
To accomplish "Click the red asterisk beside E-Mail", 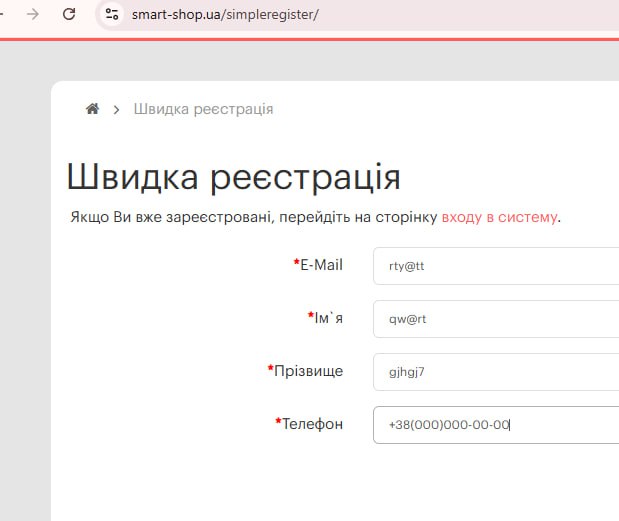I will [296, 264].
